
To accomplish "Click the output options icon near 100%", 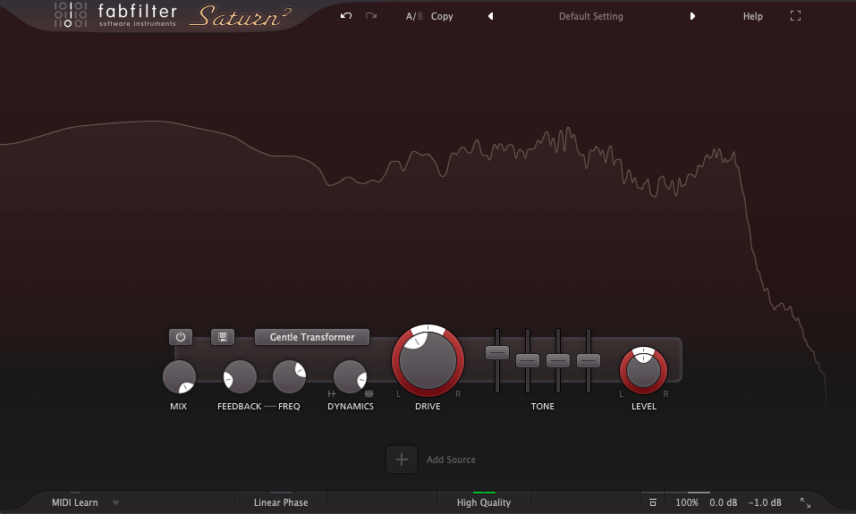I will click(653, 503).
